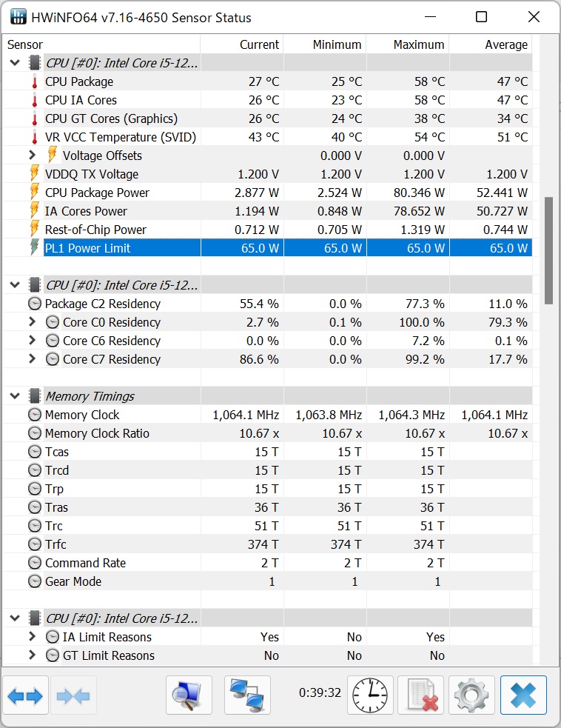Collapse the Memory Timings section
The height and width of the screenshot is (728, 561).
click(15, 396)
